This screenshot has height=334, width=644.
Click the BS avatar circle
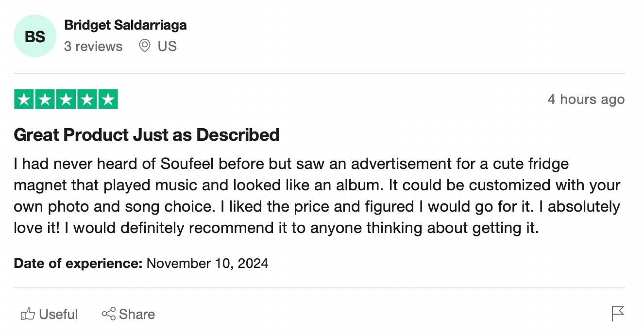[35, 36]
